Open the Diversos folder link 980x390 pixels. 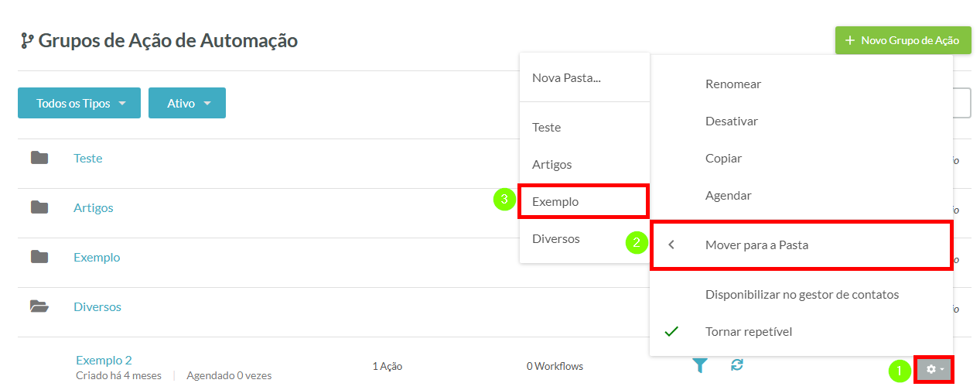click(97, 306)
